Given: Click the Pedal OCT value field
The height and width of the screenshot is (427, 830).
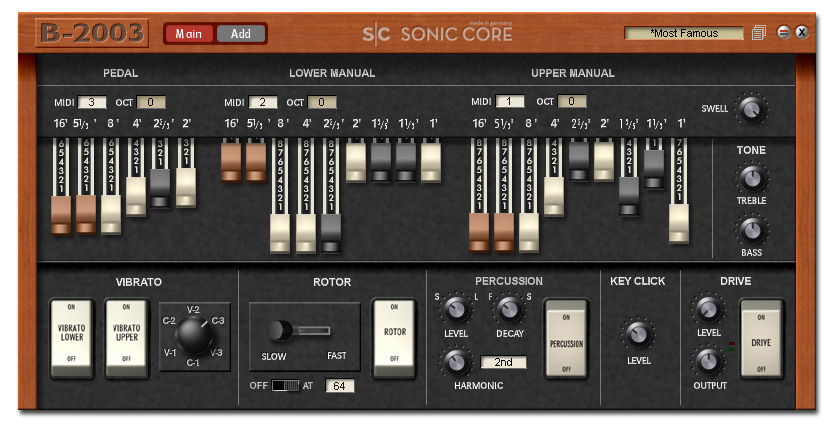Looking at the screenshot, I should click(151, 102).
